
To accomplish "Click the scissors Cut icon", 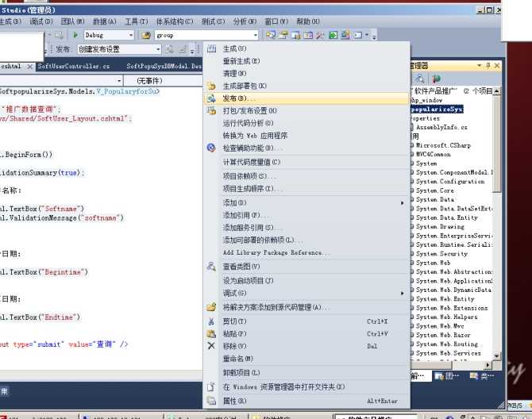I will point(211,321).
